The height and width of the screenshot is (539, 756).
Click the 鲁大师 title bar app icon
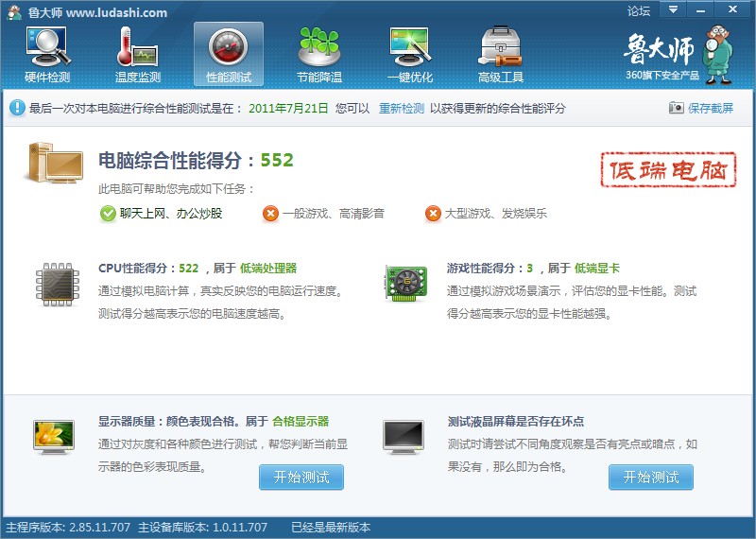point(14,12)
